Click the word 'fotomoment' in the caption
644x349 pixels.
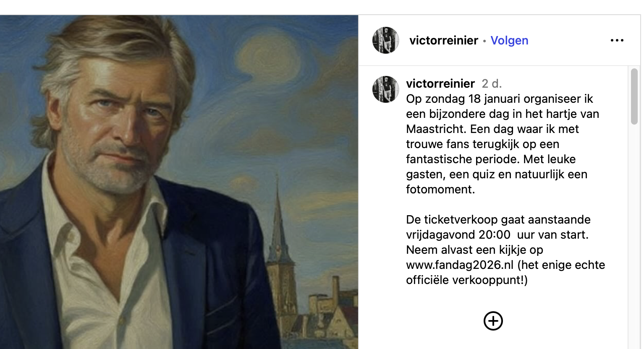(439, 189)
